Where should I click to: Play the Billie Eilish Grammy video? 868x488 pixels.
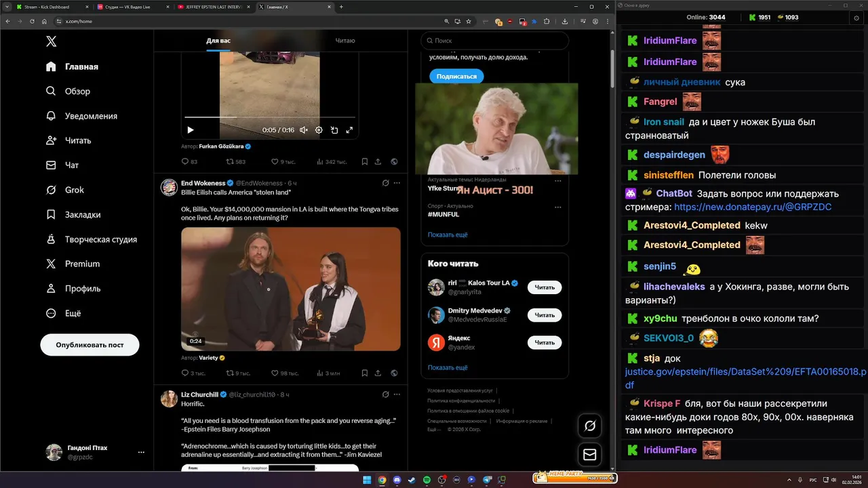(291, 289)
